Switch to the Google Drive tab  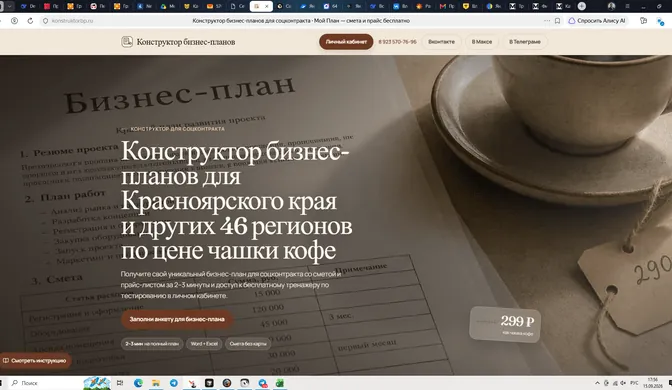(167, 6)
